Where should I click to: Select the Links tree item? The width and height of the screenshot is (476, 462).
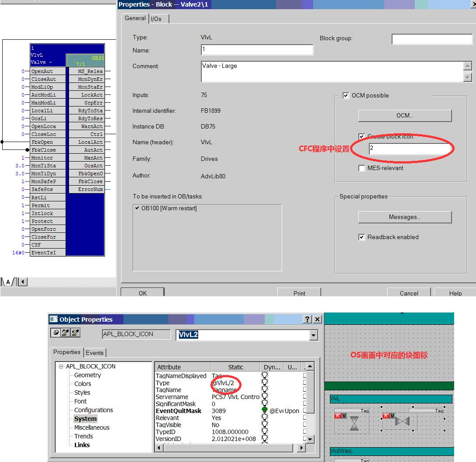click(x=82, y=445)
